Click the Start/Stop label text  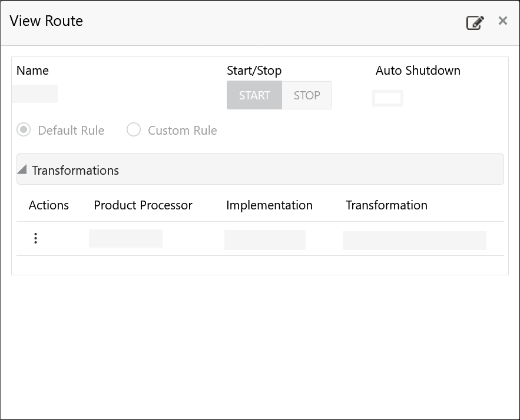coord(254,71)
